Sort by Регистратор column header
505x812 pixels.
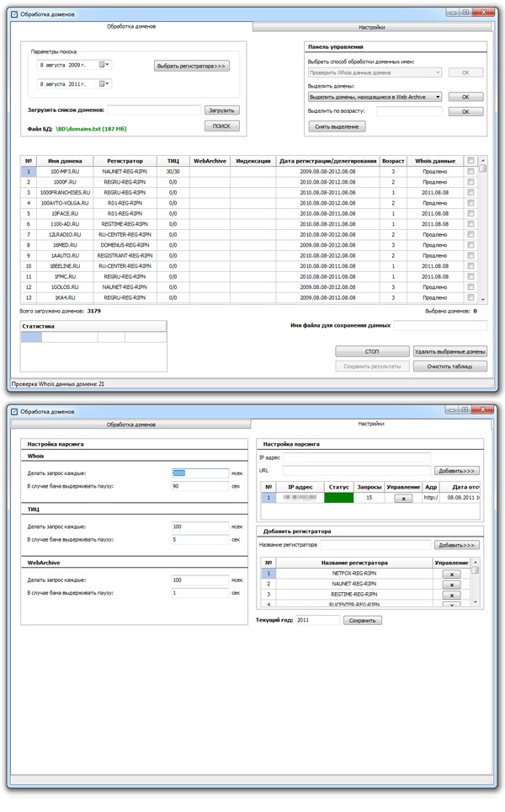(x=125, y=161)
